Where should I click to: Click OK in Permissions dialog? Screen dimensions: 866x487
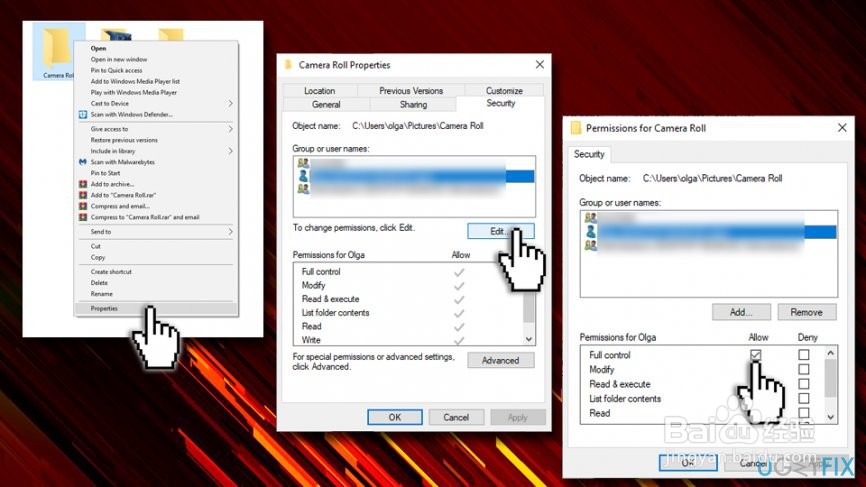pyautogui.click(x=688, y=463)
